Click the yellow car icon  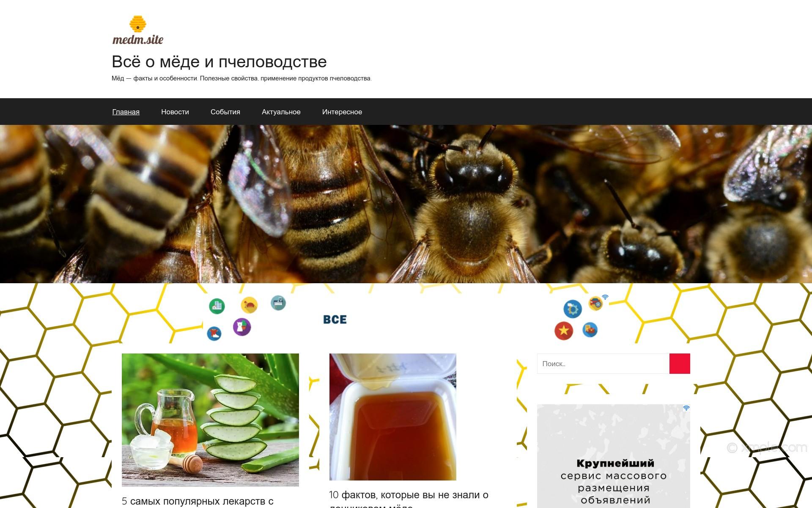pos(596,303)
